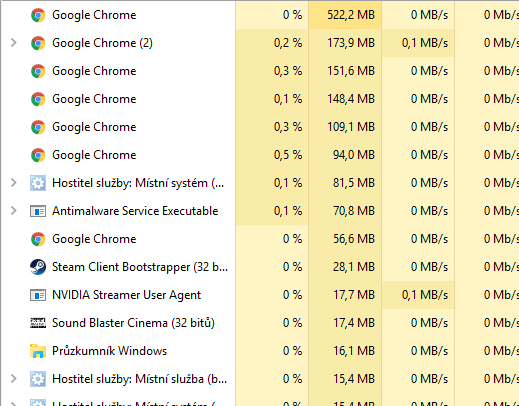Click 0 % CPU value of Průzkumník Windows
Viewport: 519px width, 406px height.
292,351
